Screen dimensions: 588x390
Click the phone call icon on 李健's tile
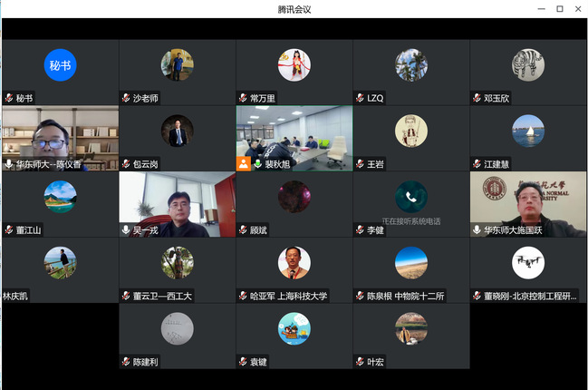pos(410,197)
